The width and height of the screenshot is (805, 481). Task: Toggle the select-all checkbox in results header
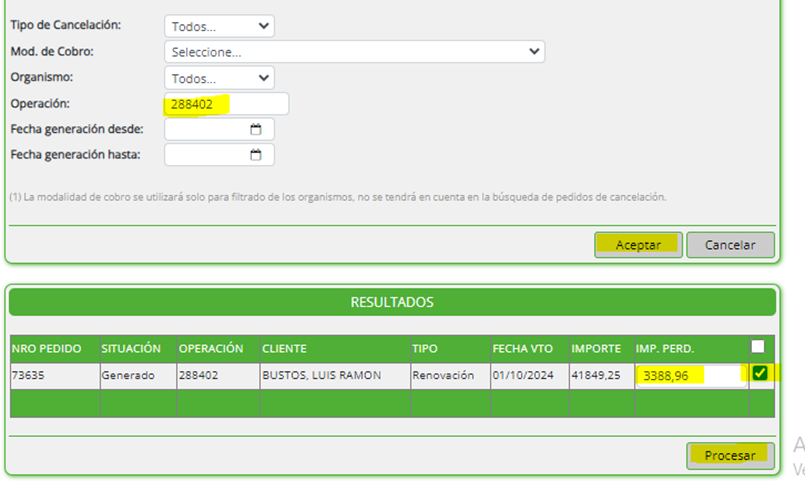click(x=758, y=347)
